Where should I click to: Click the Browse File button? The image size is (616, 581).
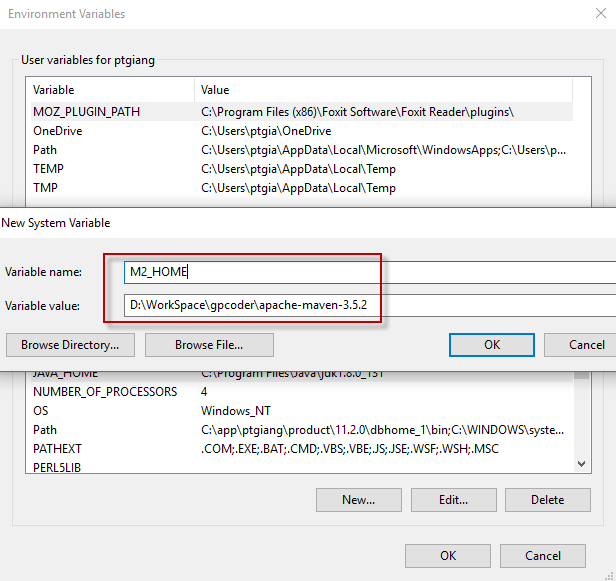coord(209,344)
